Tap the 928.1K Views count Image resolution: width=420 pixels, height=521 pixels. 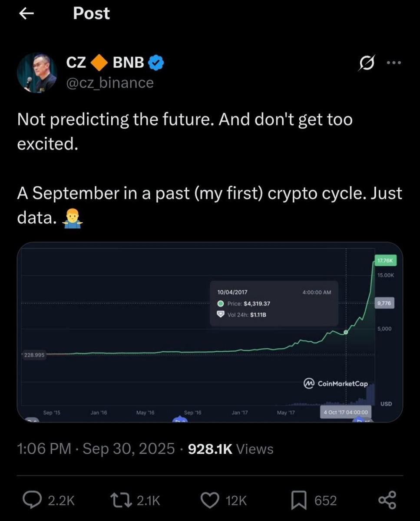pos(231,448)
